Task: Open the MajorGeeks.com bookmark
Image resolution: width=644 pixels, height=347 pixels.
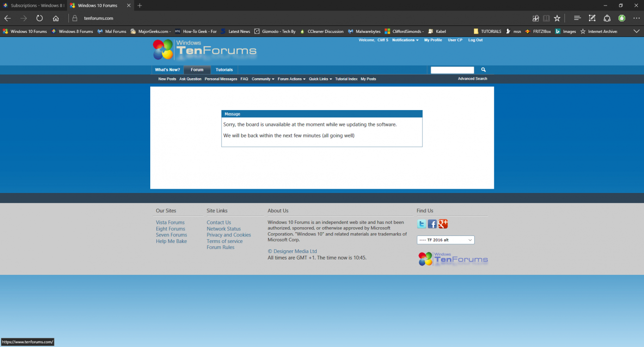Action: [x=151, y=31]
